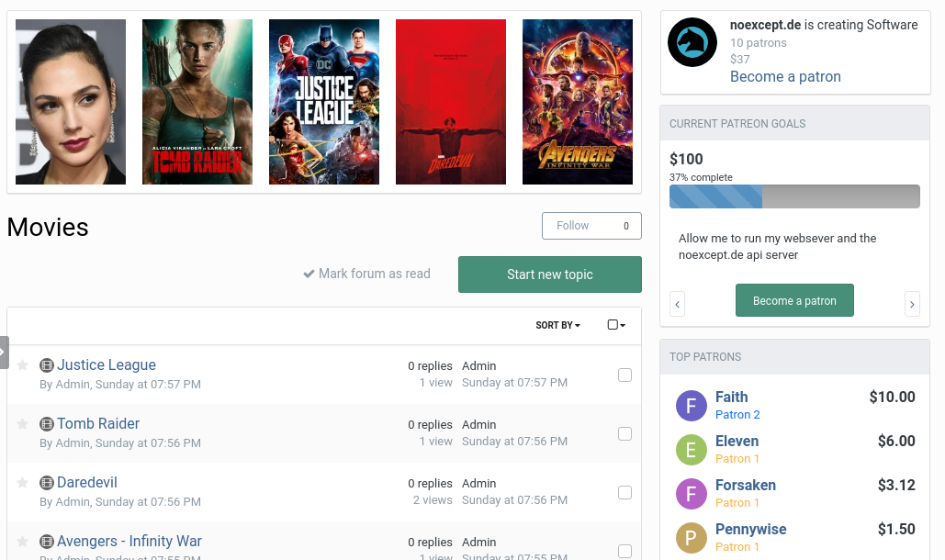
Task: Select the Tomb Raider topic checkbox
Action: [x=625, y=434]
